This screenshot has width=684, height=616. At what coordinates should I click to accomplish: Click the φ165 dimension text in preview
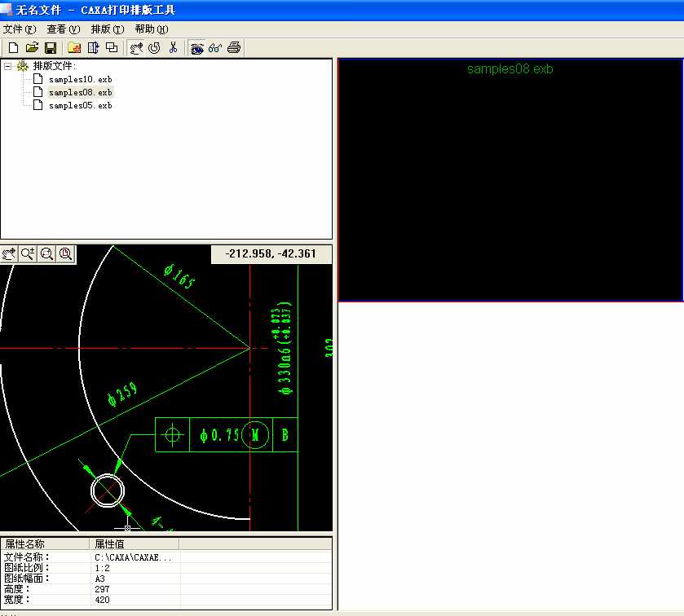(179, 276)
